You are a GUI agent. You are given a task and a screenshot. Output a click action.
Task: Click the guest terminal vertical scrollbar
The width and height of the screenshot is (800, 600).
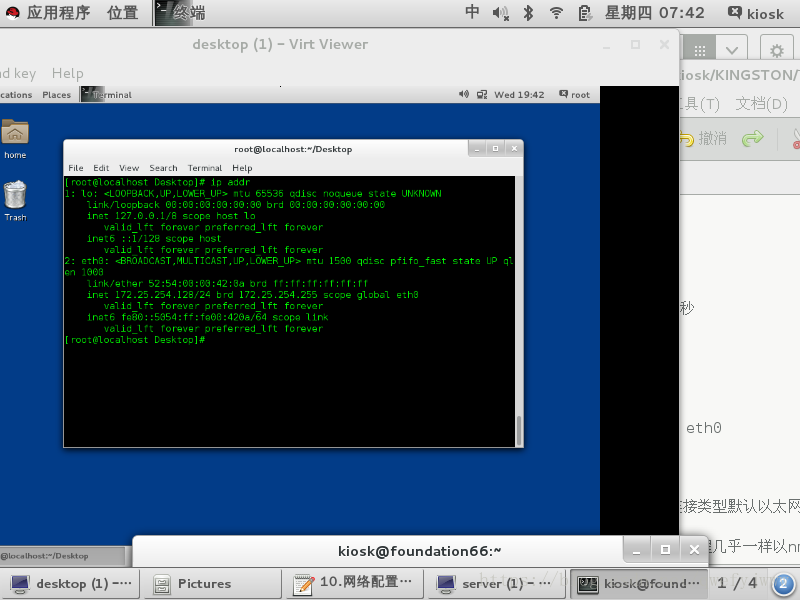519,430
